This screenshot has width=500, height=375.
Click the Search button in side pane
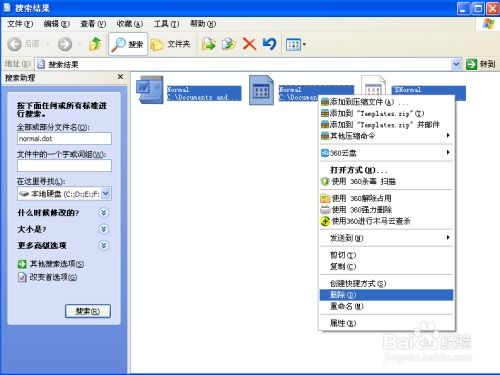click(x=88, y=311)
